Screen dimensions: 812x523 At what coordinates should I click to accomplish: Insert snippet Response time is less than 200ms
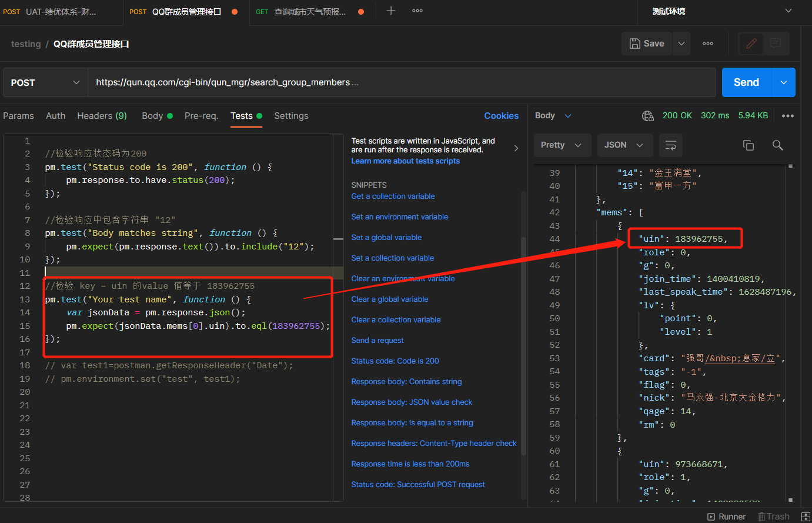[410, 464]
